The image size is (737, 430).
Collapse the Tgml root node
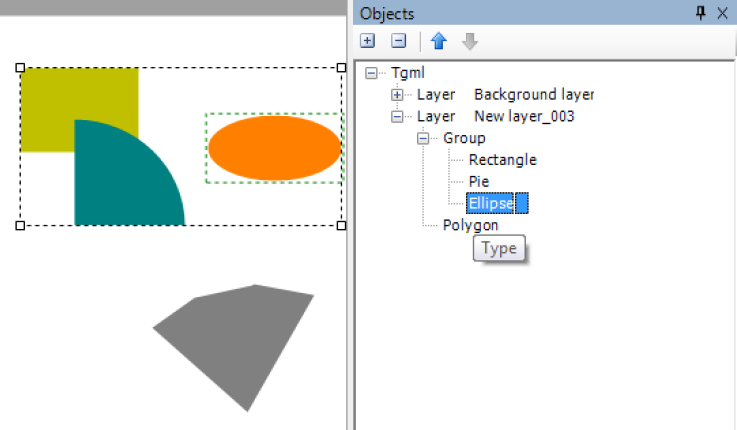[371, 73]
